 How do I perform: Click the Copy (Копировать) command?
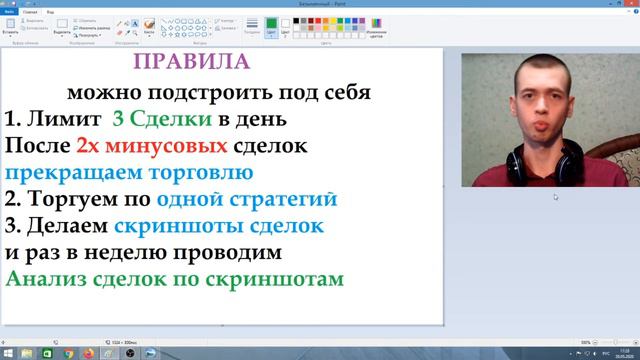pyautogui.click(x=35, y=28)
